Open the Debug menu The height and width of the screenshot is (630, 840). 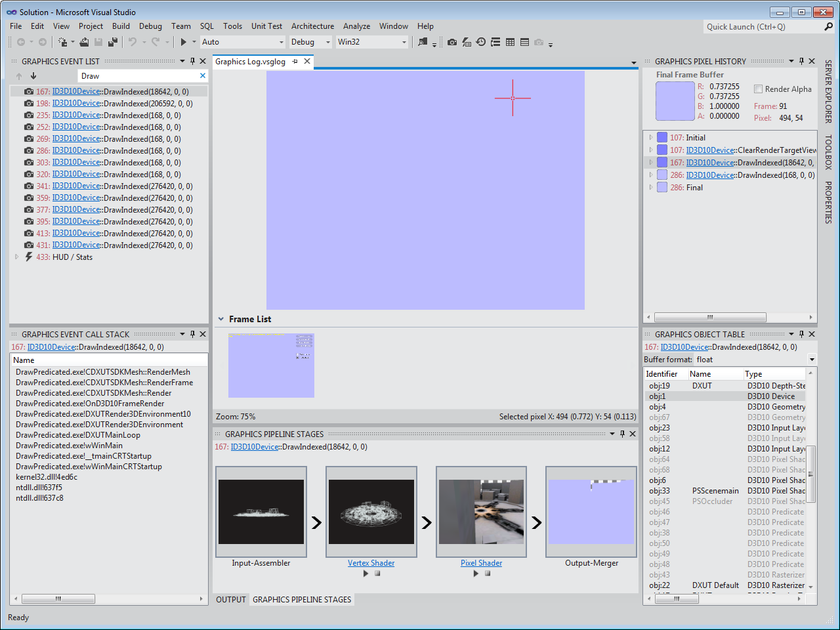(x=150, y=26)
